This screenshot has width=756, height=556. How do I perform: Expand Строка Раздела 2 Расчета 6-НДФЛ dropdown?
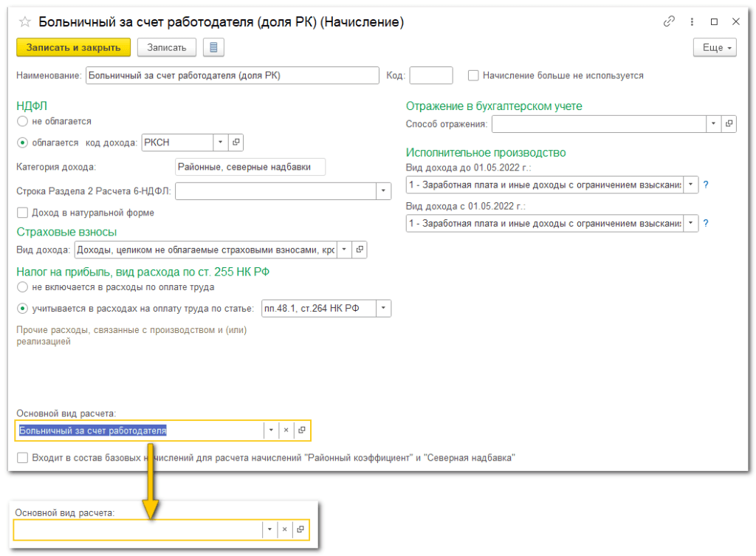click(x=383, y=191)
